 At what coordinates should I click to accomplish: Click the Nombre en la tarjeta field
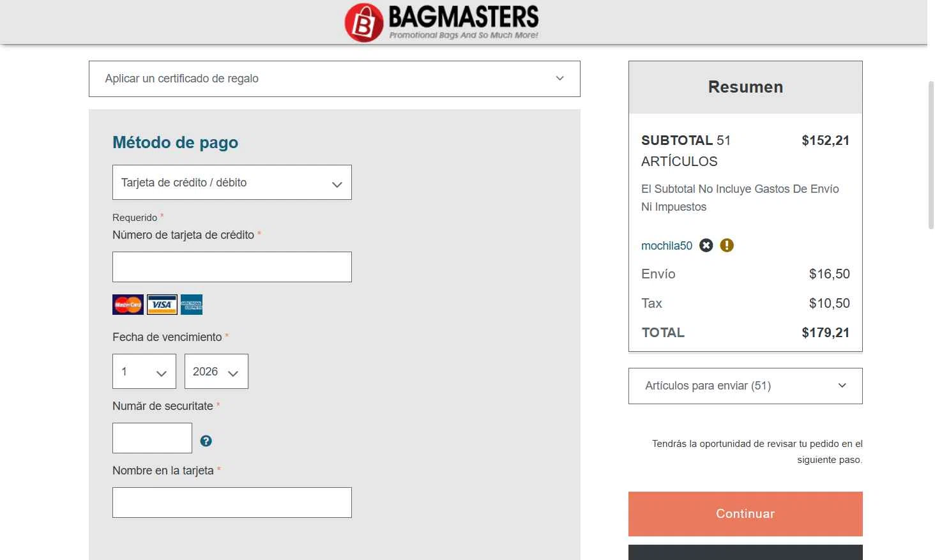[x=232, y=503]
